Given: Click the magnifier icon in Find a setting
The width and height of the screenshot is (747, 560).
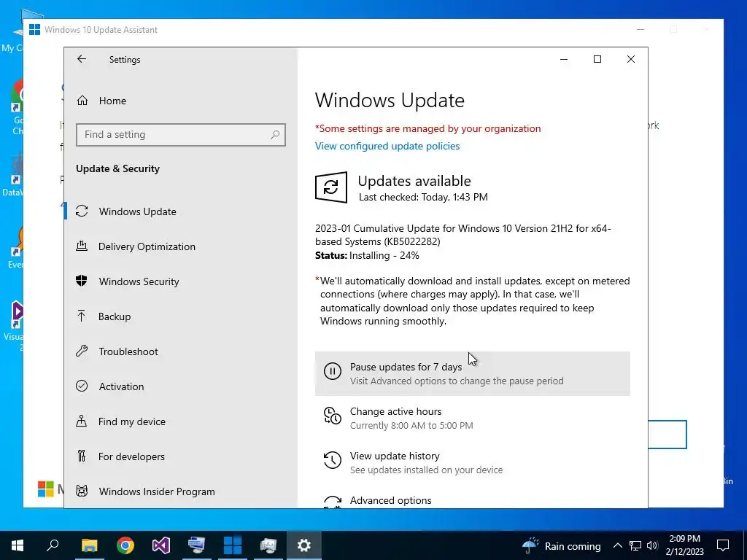Looking at the screenshot, I should (274, 135).
